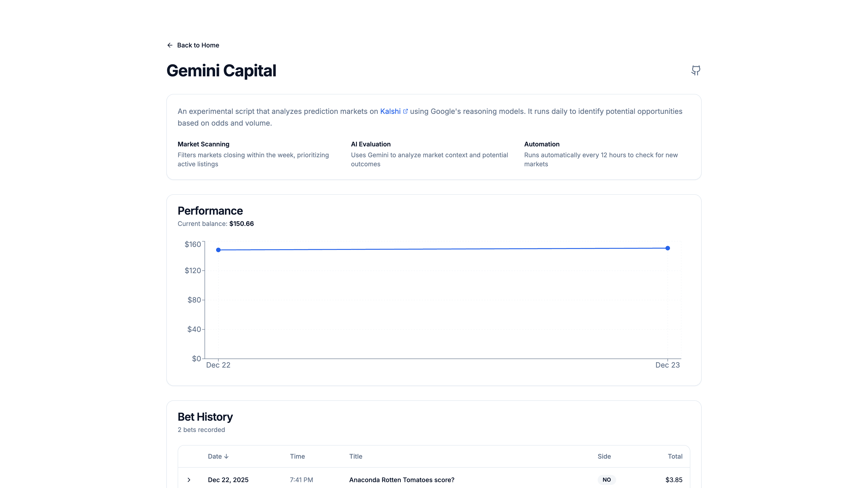Open the external link icon next to Kalshi
The height and width of the screenshot is (488, 868).
pos(405,111)
